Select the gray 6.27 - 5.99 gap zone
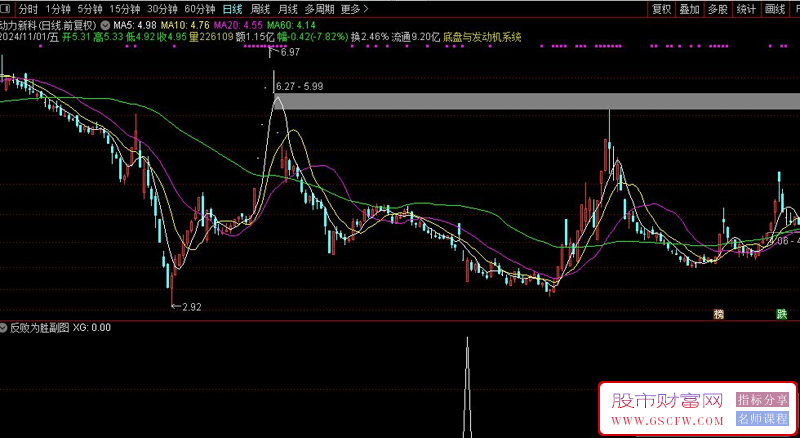This screenshot has height=438, width=800. (537, 101)
